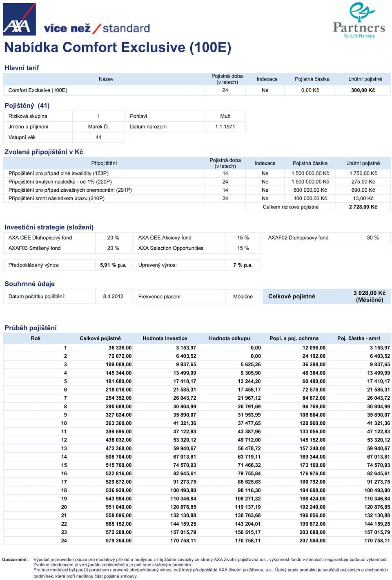Click the 'Hodnota investice' column header
Viewport: 392px width, 580px height.
(165, 338)
